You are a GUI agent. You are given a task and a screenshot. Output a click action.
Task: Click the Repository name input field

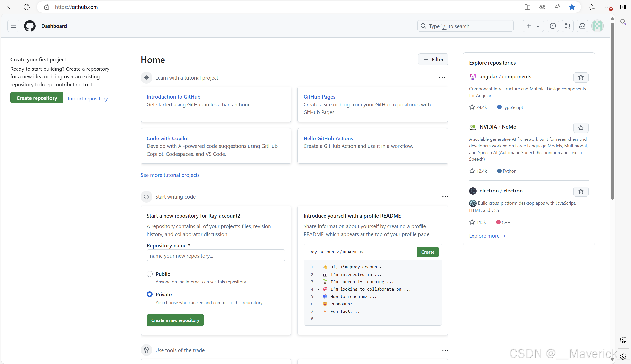point(216,256)
